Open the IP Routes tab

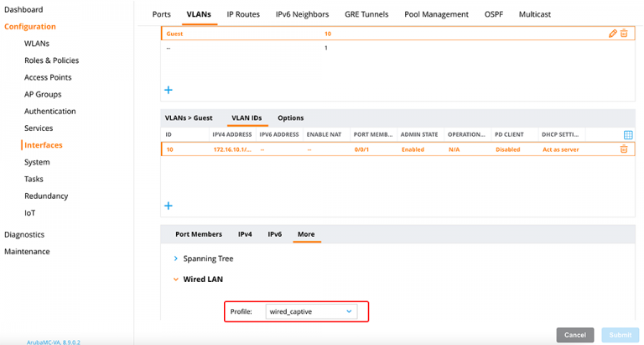(243, 14)
